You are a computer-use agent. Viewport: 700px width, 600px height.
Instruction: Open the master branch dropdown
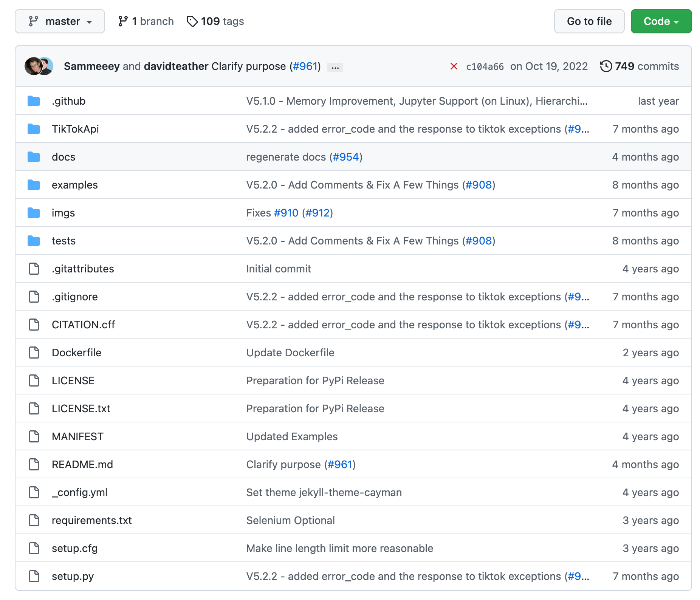tap(60, 21)
